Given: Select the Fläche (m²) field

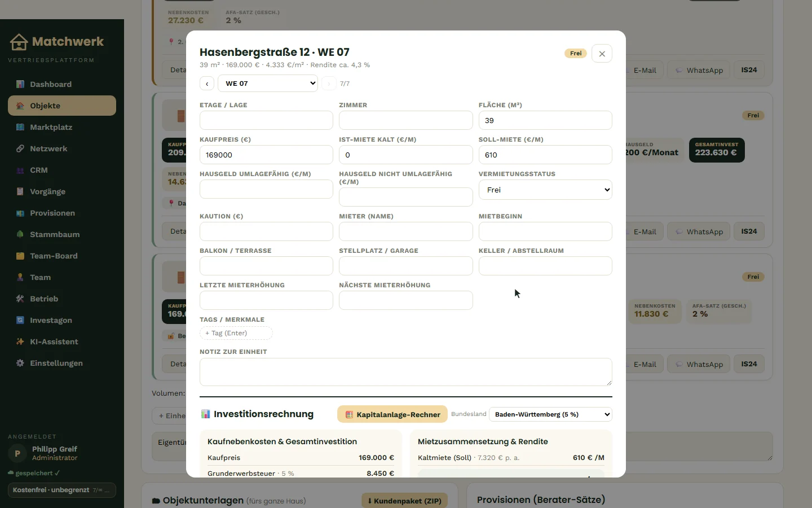Looking at the screenshot, I should click(x=545, y=120).
